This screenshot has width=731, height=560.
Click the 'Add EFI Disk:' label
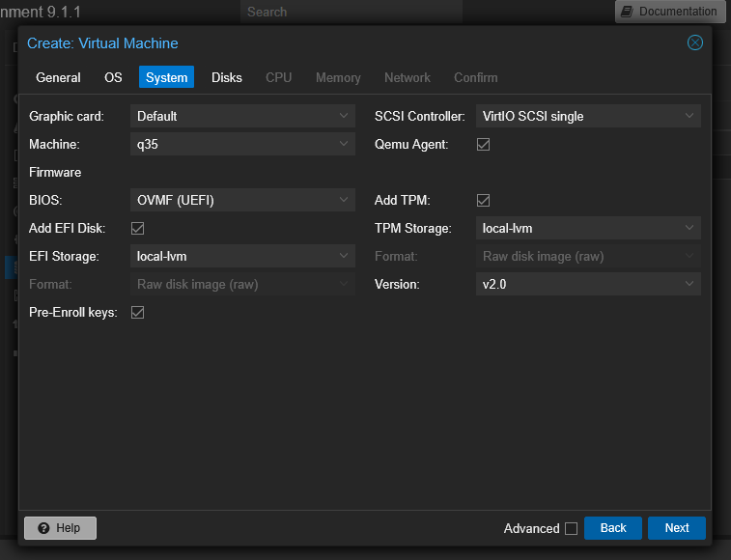(x=68, y=229)
